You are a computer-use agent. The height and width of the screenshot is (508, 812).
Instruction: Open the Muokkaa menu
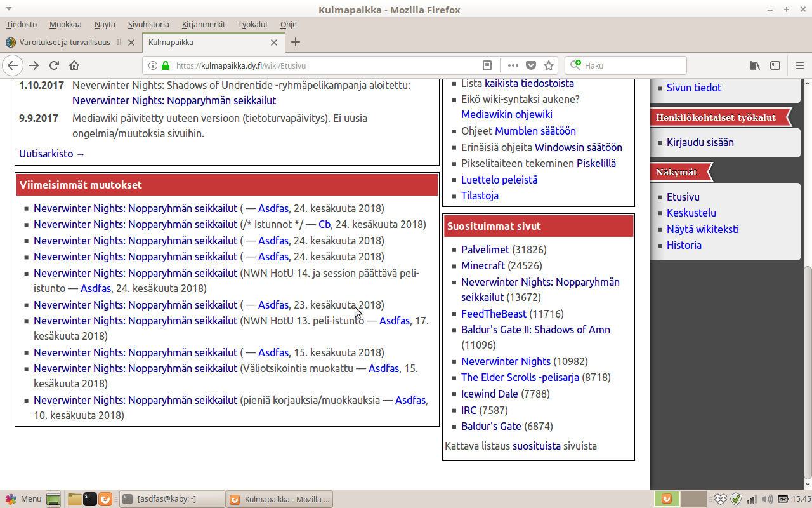click(66, 25)
